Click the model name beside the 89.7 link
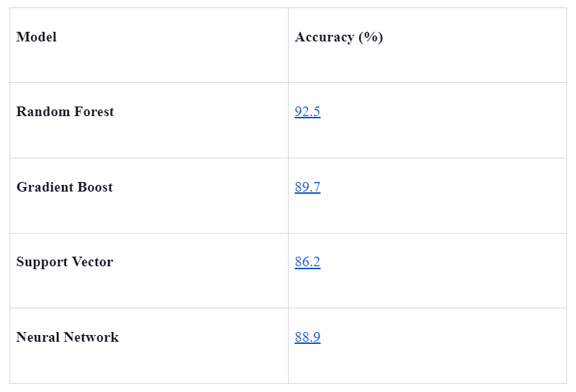This screenshot has height=392, width=576. (64, 187)
